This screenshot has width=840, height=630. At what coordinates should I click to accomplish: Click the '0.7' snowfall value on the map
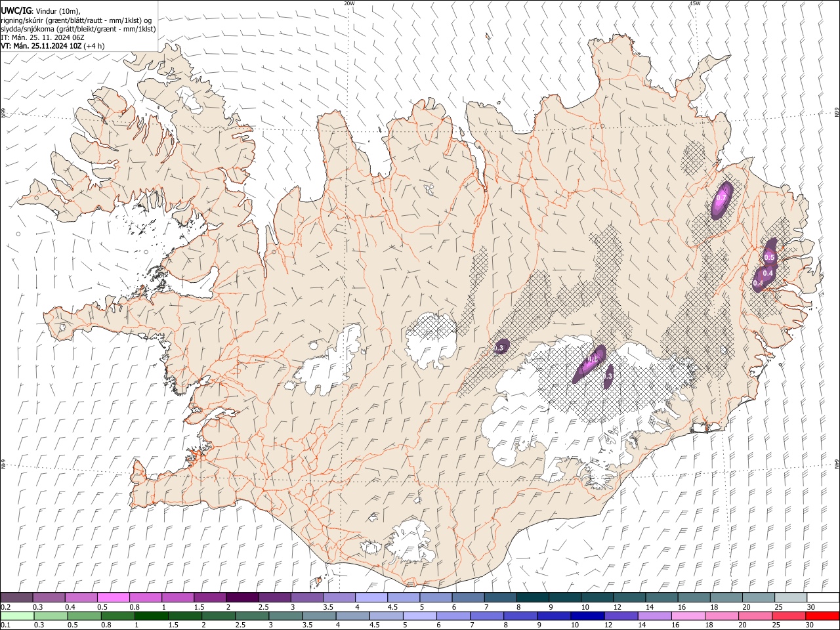[721, 198]
